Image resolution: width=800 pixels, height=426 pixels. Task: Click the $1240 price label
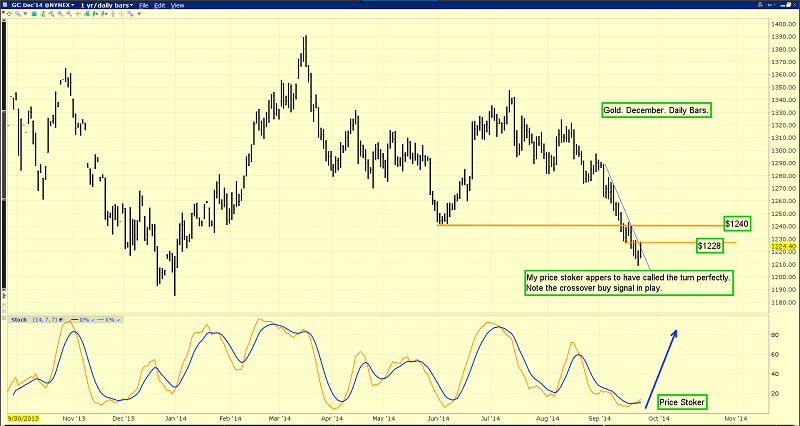coord(739,223)
